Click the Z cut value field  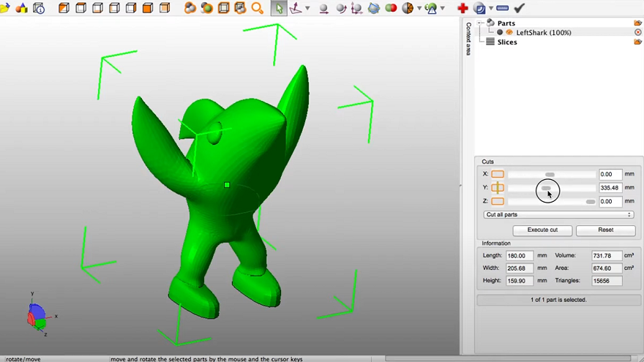point(610,201)
